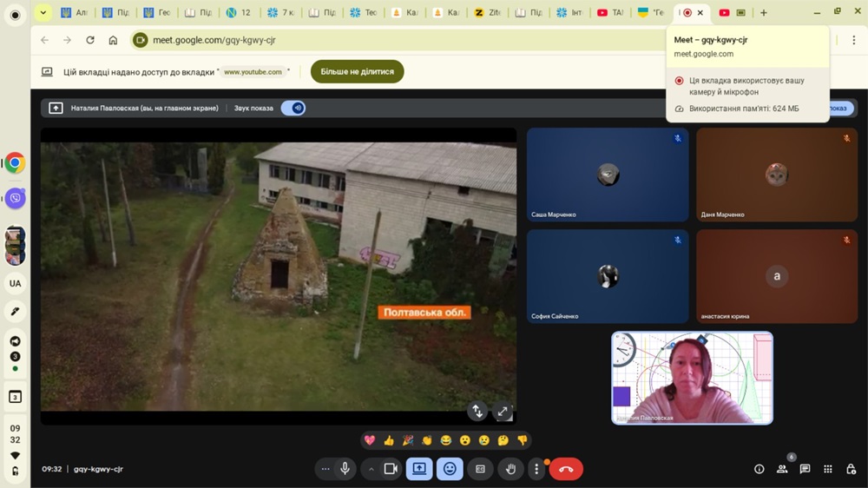Screen dimensions: 868x488
Task: Expand video settings arrow beside camera
Action: (x=372, y=469)
